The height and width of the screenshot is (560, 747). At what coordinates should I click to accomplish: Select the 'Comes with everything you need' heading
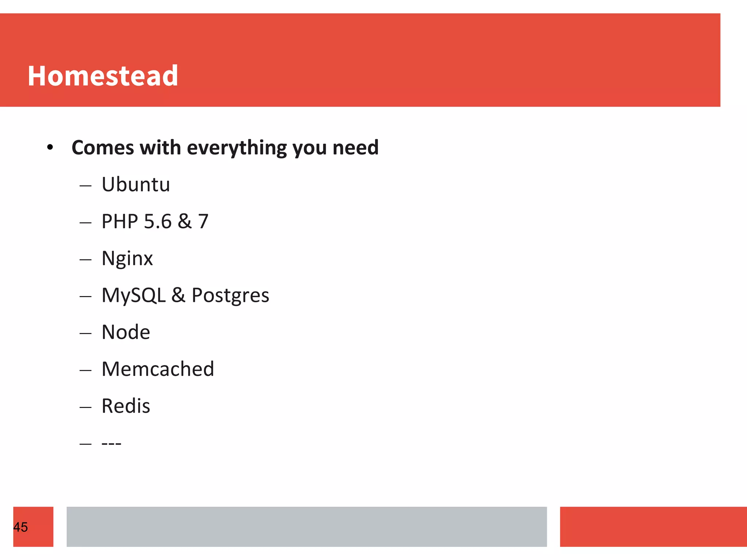[225, 148]
